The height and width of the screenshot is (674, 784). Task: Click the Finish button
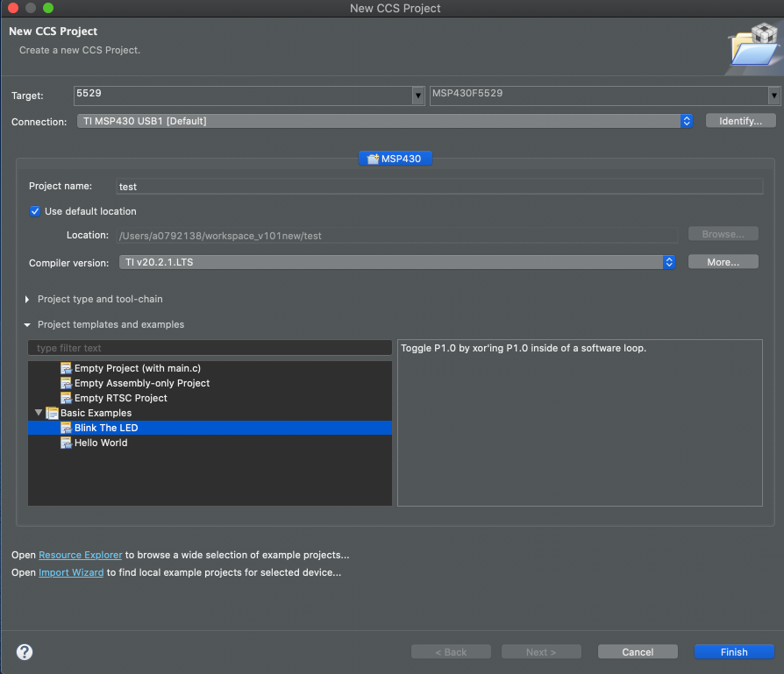click(x=734, y=651)
